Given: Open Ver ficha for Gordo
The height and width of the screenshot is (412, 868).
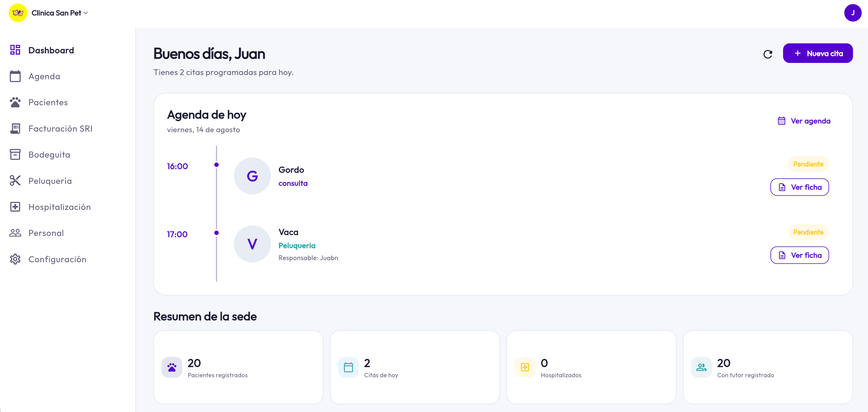Looking at the screenshot, I should pyautogui.click(x=799, y=187).
